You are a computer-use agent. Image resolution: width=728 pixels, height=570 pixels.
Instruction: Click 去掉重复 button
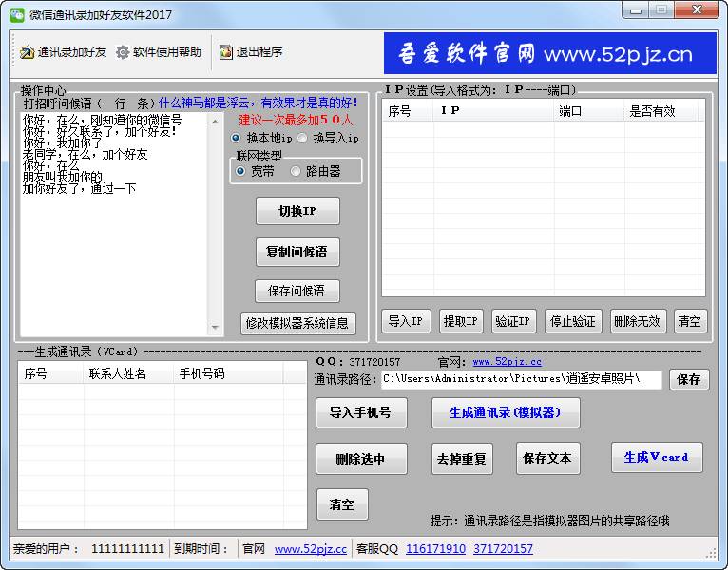(x=462, y=459)
